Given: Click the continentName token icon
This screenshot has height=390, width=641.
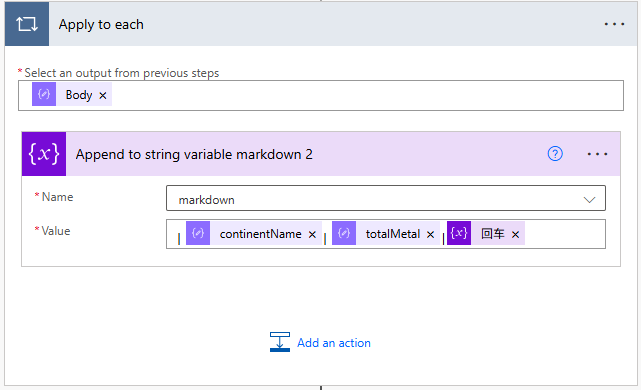Looking at the screenshot, I should click(x=198, y=233).
